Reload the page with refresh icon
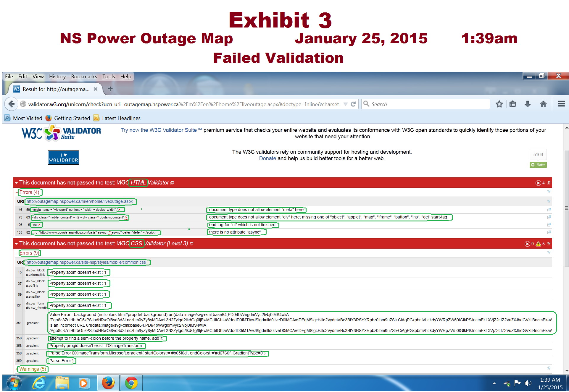569x392 pixels. 353,104
